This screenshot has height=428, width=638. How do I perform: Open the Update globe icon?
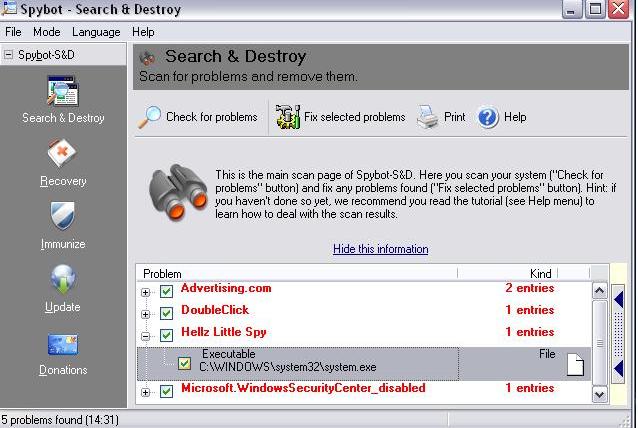(x=63, y=280)
